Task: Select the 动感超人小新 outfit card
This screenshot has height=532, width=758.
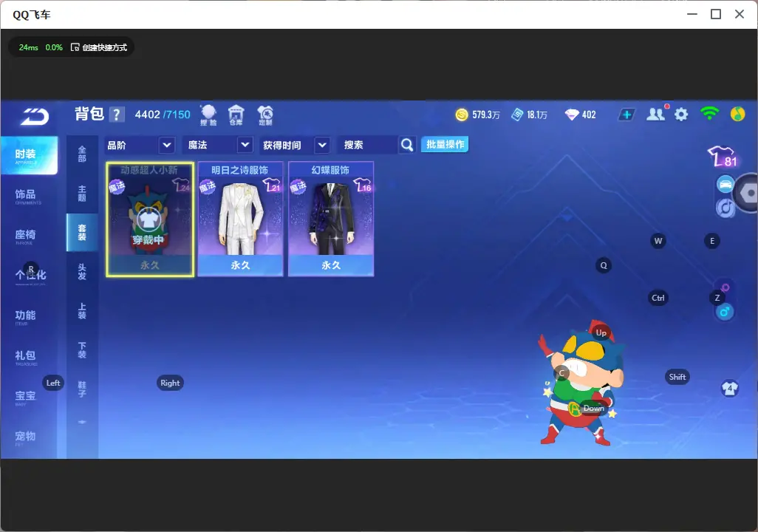Action: point(150,219)
